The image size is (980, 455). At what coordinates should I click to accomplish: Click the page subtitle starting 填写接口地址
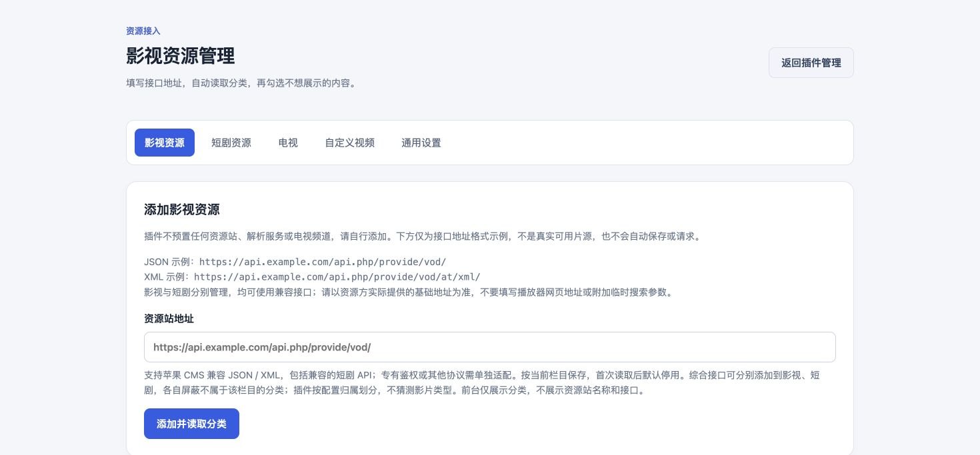pos(241,83)
